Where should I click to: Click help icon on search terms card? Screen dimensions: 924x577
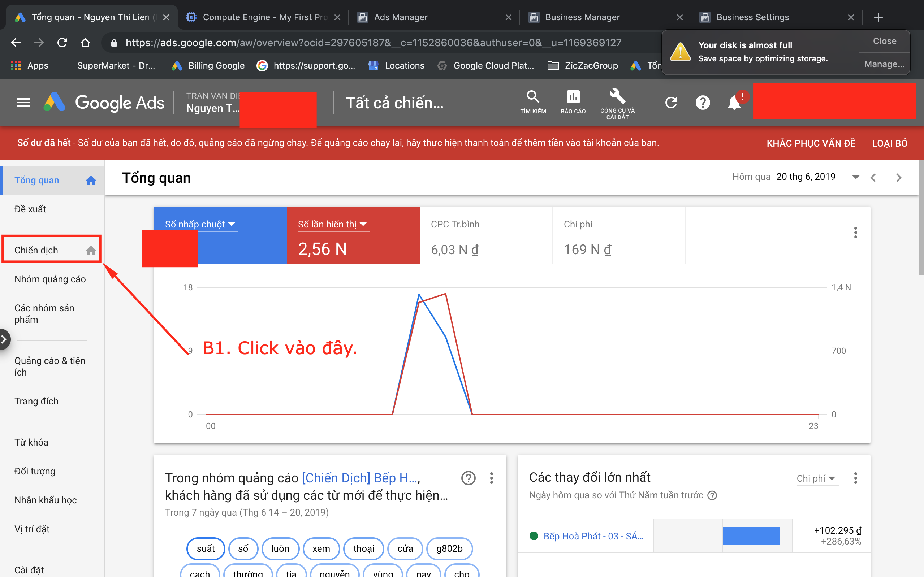pyautogui.click(x=468, y=478)
